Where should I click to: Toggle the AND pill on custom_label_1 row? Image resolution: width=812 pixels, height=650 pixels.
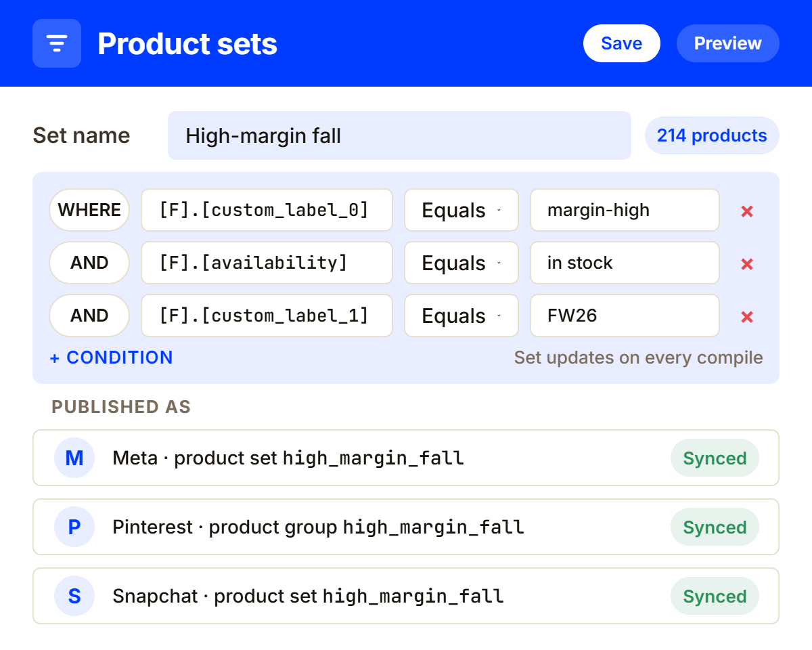pos(89,316)
